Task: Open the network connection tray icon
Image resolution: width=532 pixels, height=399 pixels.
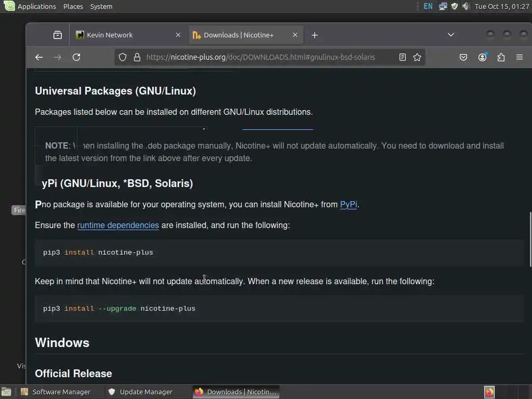Action: (443, 6)
